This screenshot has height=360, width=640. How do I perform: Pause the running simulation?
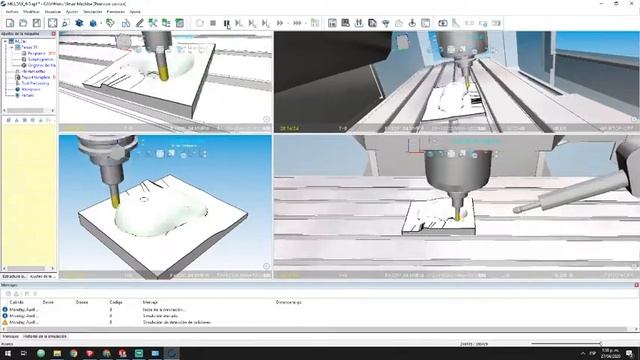coord(227,23)
